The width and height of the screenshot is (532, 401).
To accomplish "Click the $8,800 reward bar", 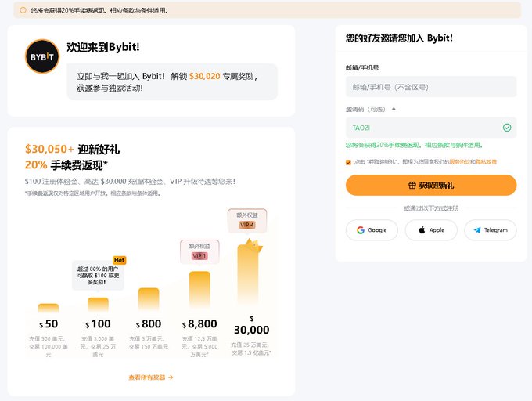I will point(199,291).
